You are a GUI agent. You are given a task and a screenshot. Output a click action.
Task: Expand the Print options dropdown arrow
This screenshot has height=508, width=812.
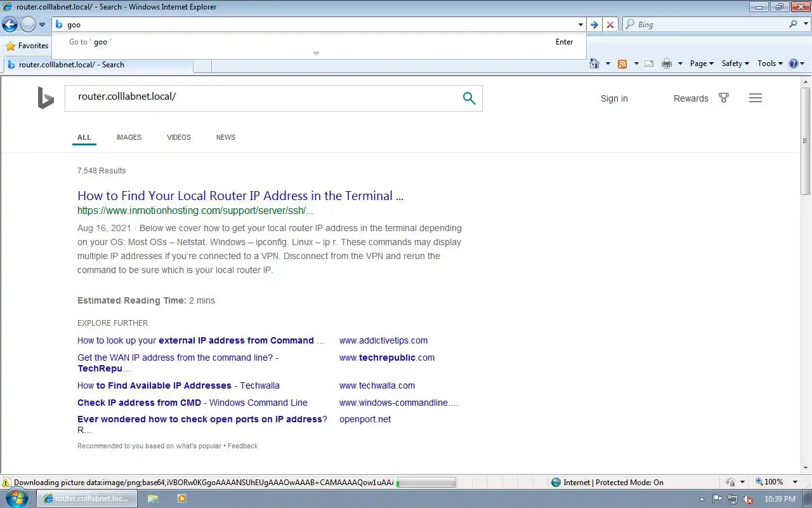(680, 63)
